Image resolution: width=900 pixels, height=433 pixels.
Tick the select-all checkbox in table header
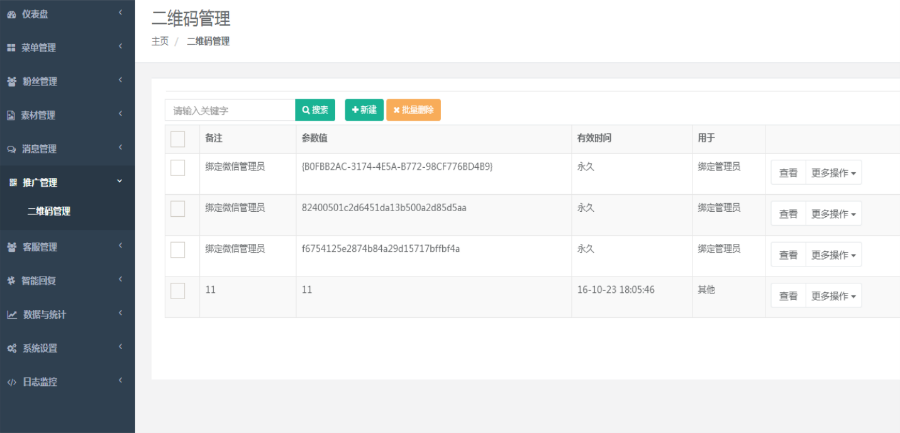(x=178, y=139)
